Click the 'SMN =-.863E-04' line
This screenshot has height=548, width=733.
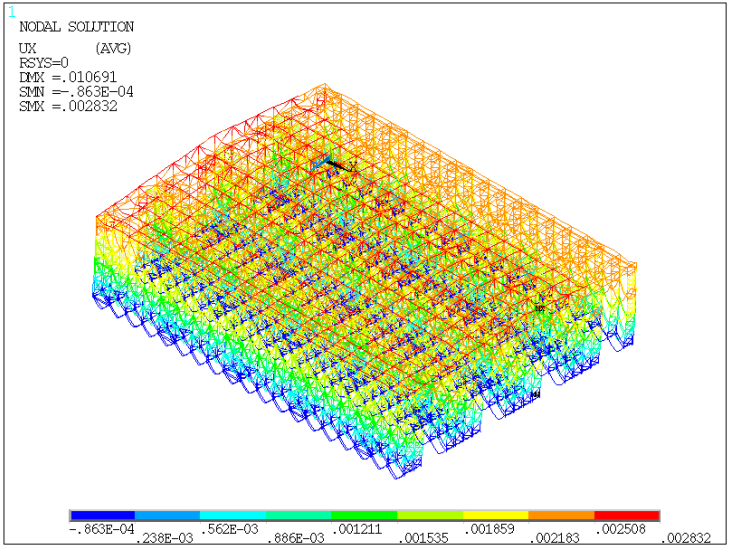[x=76, y=92]
